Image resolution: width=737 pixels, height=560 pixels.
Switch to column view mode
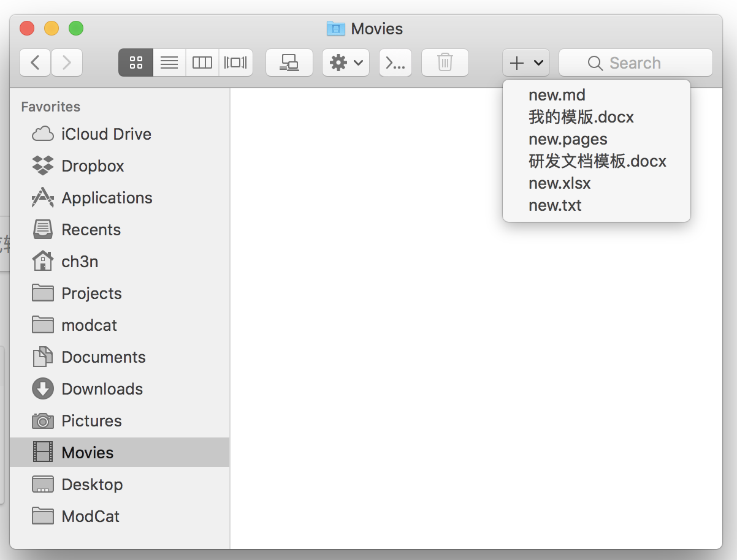tap(202, 62)
